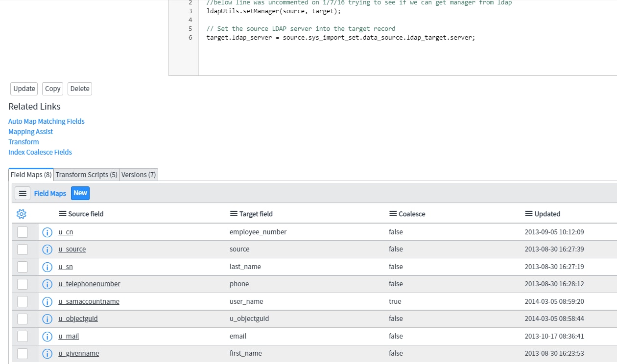Place cursor in script line with ldapUtils.setManager
This screenshot has height=364, width=617.
click(x=273, y=11)
